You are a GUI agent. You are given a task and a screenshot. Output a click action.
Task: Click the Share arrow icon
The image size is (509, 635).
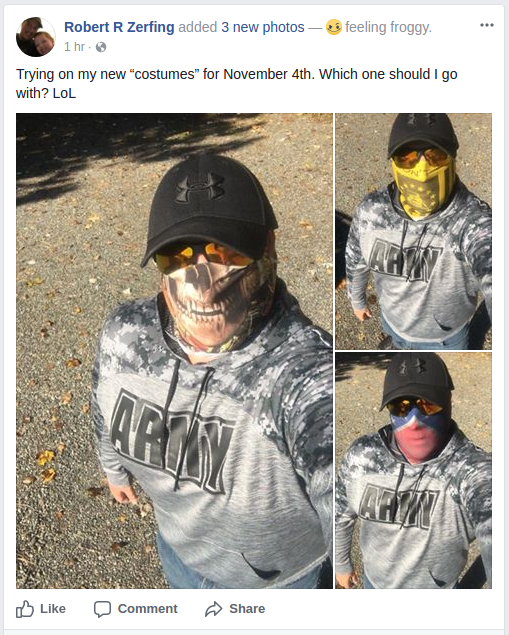(x=213, y=609)
